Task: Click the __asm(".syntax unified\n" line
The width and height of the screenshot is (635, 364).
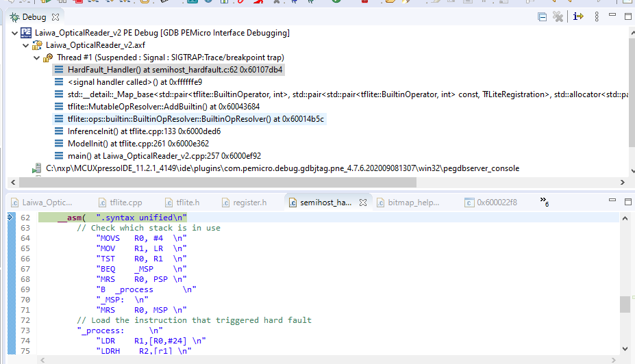Action: [x=123, y=218]
